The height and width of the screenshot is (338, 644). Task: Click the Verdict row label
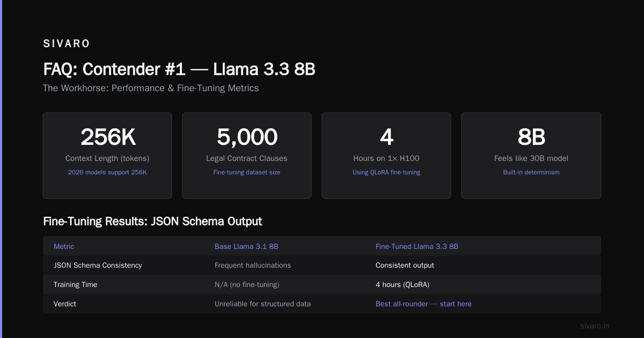[x=65, y=304]
